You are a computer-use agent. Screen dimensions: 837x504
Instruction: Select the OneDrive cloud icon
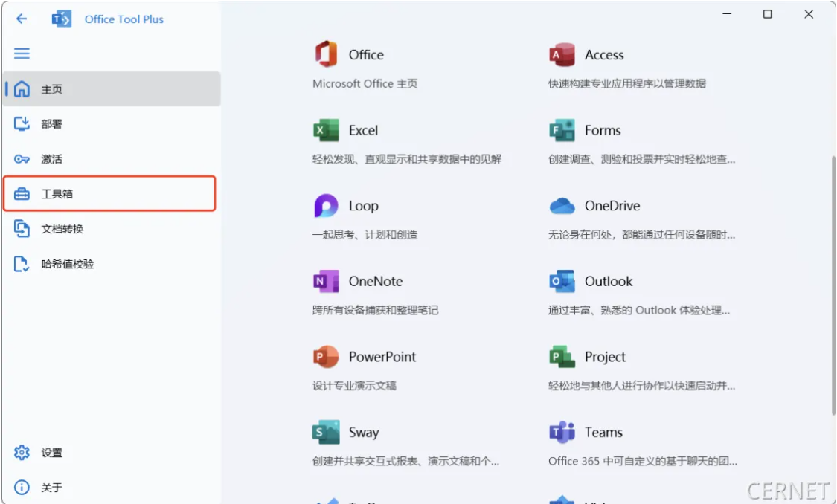point(562,206)
